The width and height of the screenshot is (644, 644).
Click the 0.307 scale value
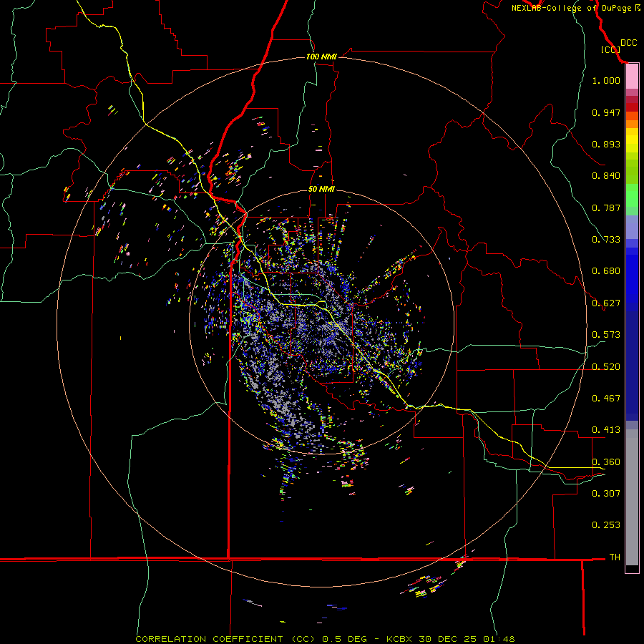(x=606, y=494)
